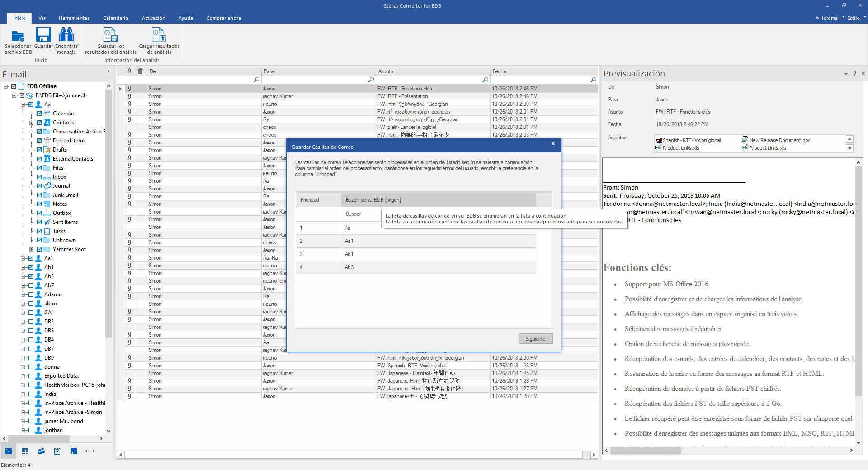This screenshot has height=470, width=868.
Task: Collapse the EDB Offline root node
Action: [5, 86]
